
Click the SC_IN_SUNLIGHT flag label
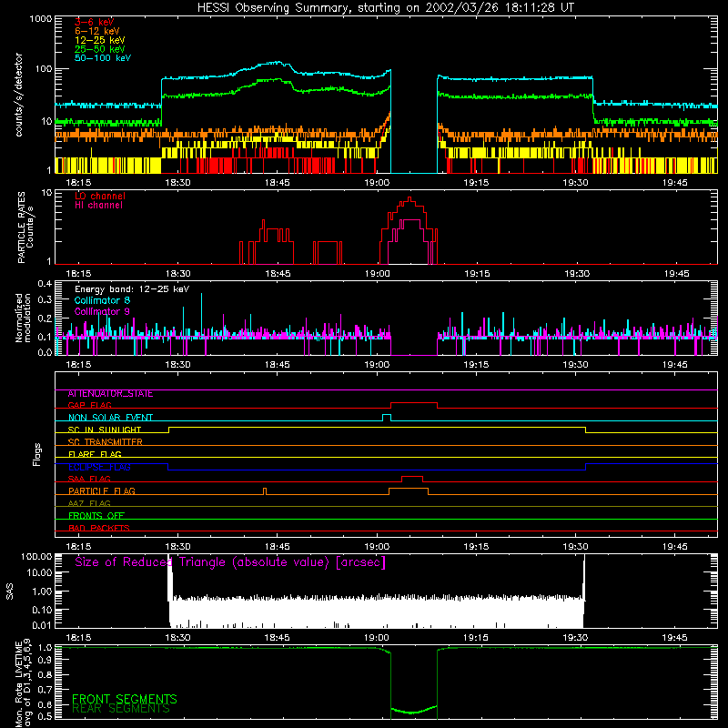[105, 430]
